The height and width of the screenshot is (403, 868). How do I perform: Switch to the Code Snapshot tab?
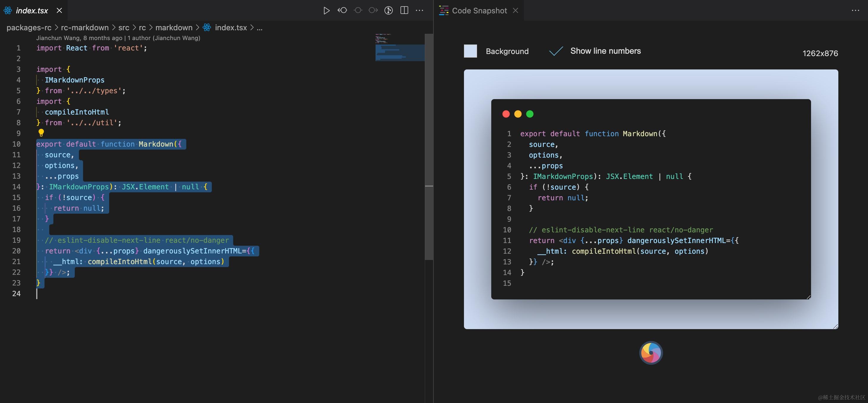click(479, 10)
